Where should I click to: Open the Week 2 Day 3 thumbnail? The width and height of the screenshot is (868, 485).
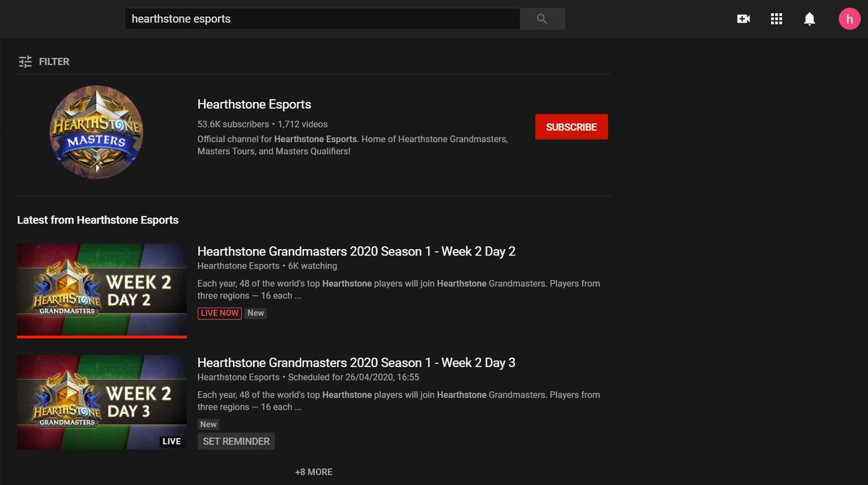102,402
